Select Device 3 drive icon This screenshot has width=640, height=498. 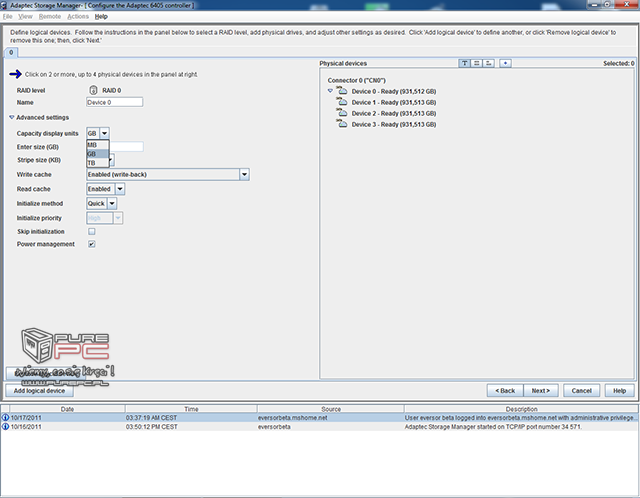(342, 124)
